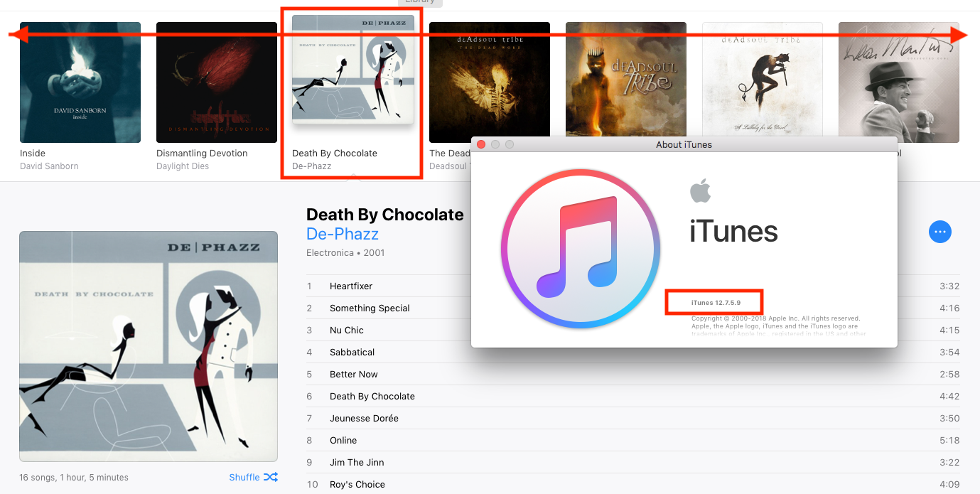Open the blue more options ellipsis button
The height and width of the screenshot is (494, 980).
940,232
